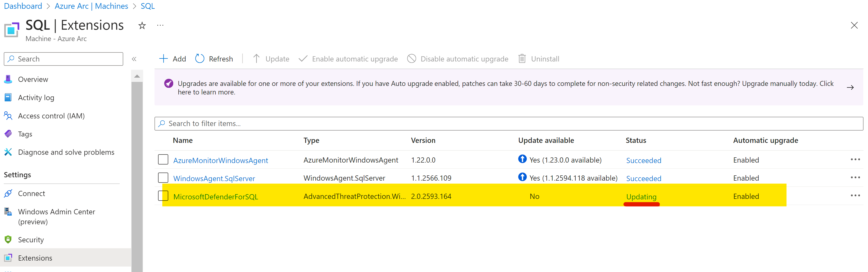Click version 2.0.2593.164 cell
Image resolution: width=868 pixels, height=272 pixels.
(x=431, y=197)
